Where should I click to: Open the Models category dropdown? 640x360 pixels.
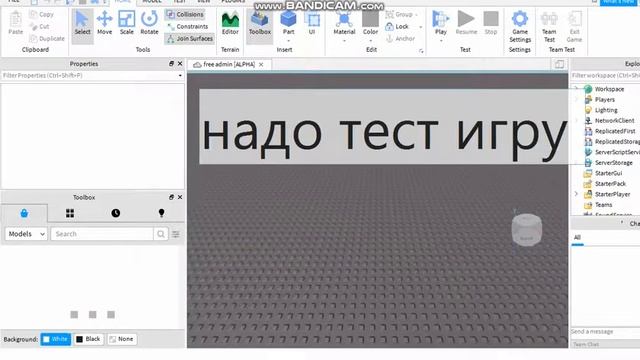26,234
